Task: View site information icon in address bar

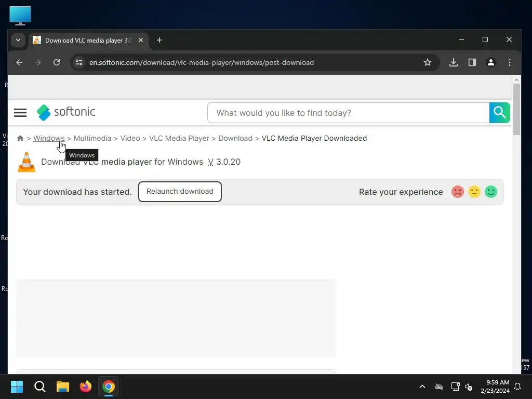Action: pos(79,62)
